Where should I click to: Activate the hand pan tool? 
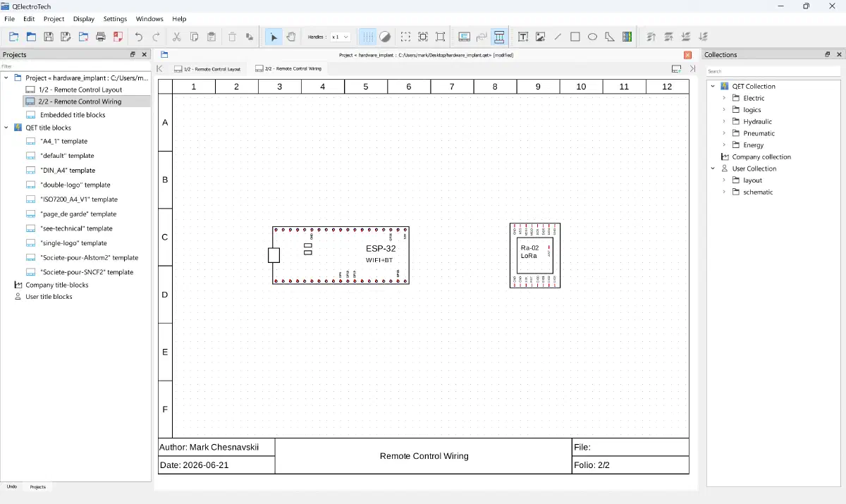click(291, 37)
